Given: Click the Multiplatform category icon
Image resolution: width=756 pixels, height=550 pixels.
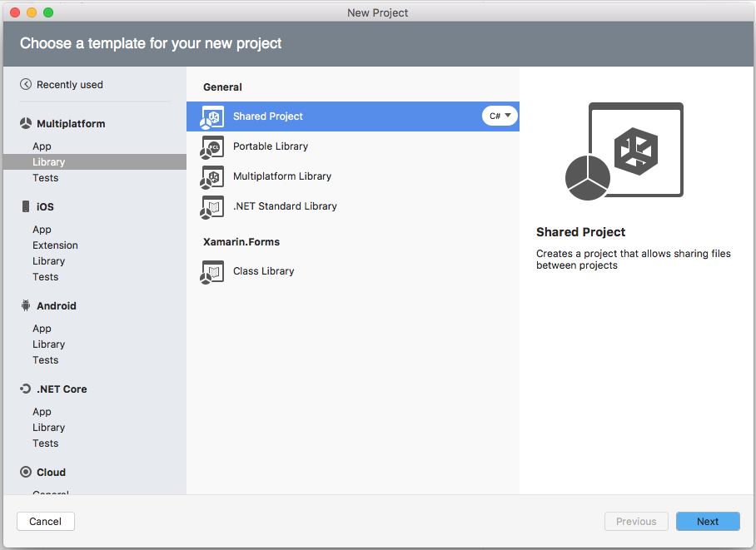Looking at the screenshot, I should (26, 123).
